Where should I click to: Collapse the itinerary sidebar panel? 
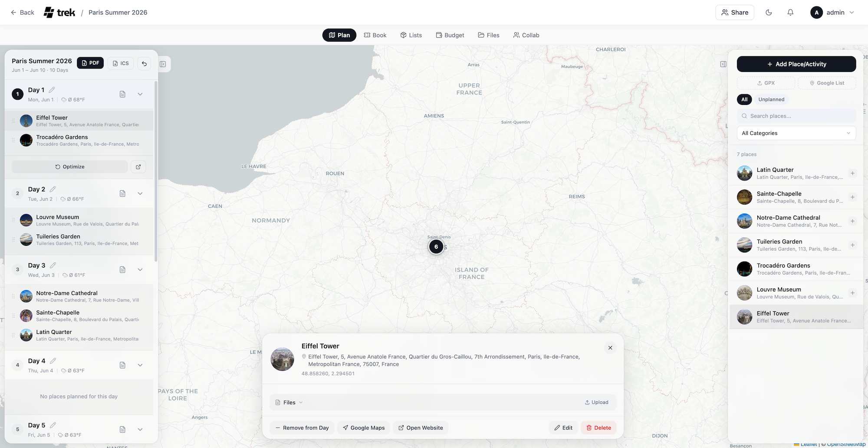pos(163,64)
